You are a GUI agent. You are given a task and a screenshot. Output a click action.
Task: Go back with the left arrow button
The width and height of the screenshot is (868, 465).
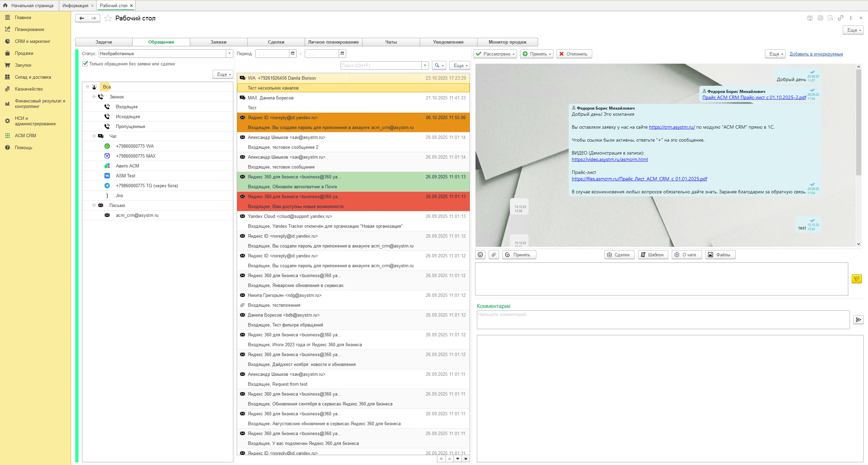(x=82, y=18)
